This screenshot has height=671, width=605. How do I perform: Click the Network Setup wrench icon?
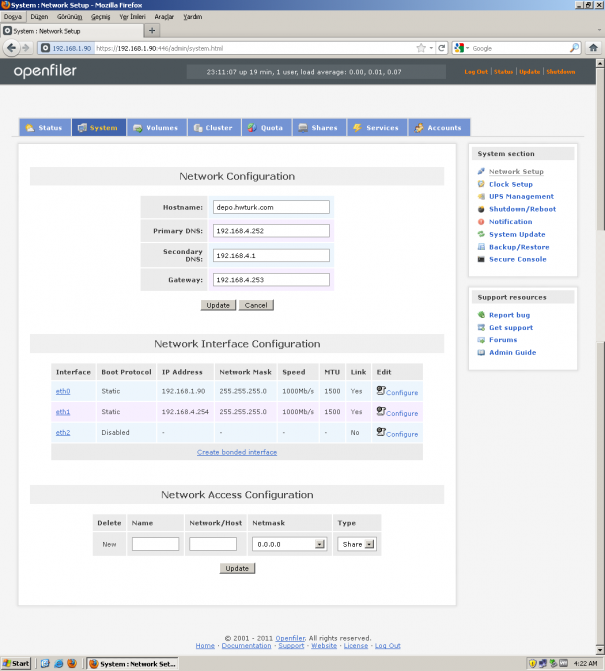(x=481, y=172)
